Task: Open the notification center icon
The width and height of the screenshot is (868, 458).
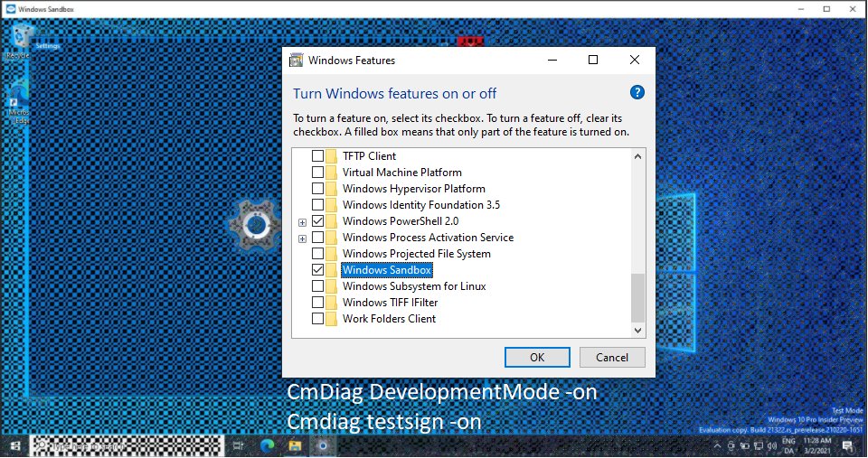Action: pyautogui.click(x=847, y=446)
